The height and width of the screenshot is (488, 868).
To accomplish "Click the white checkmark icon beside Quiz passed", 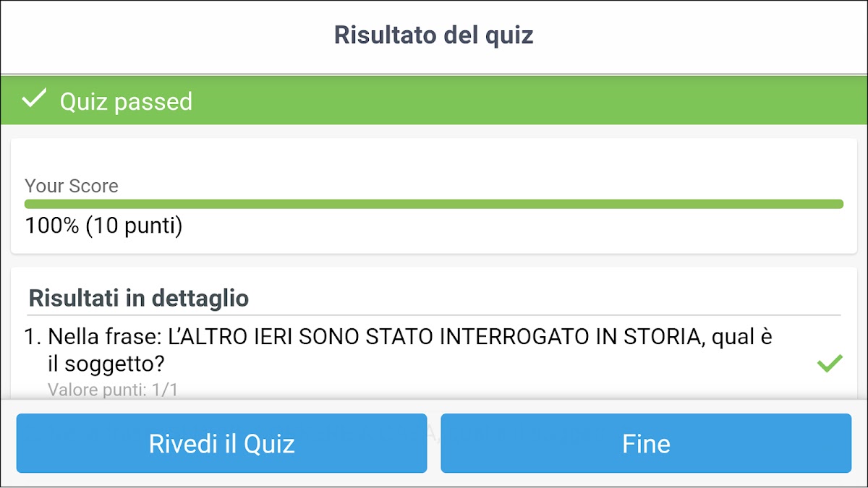I will pos(34,100).
